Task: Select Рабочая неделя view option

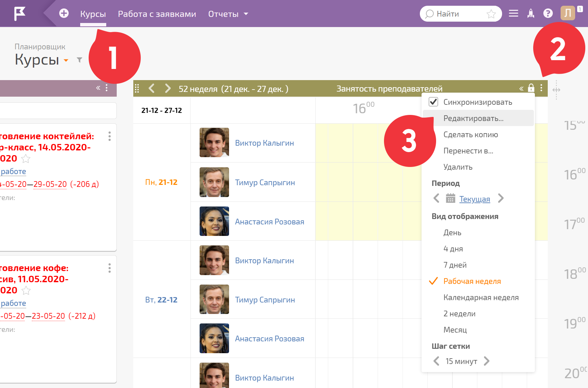Action: 472,281
